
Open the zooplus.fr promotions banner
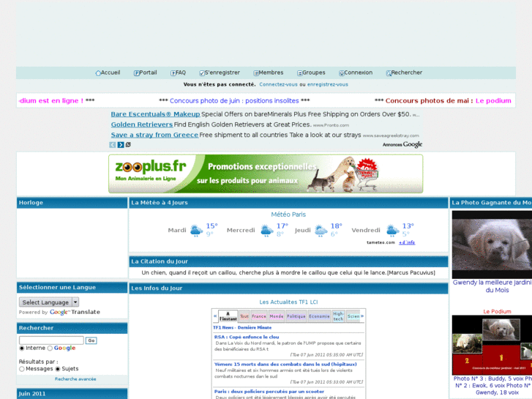266,174
